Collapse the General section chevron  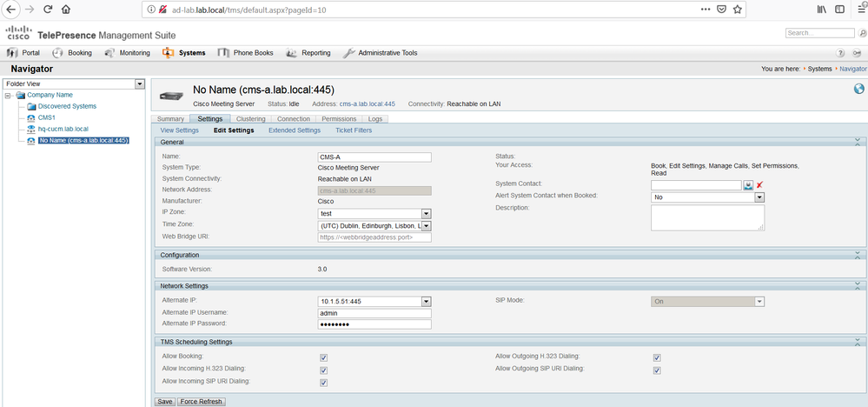(858, 142)
